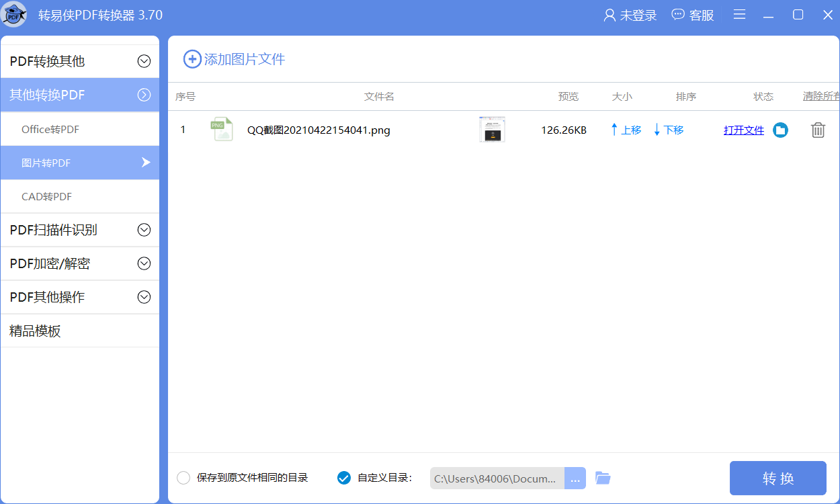Click the 未登录 login text

click(x=638, y=15)
